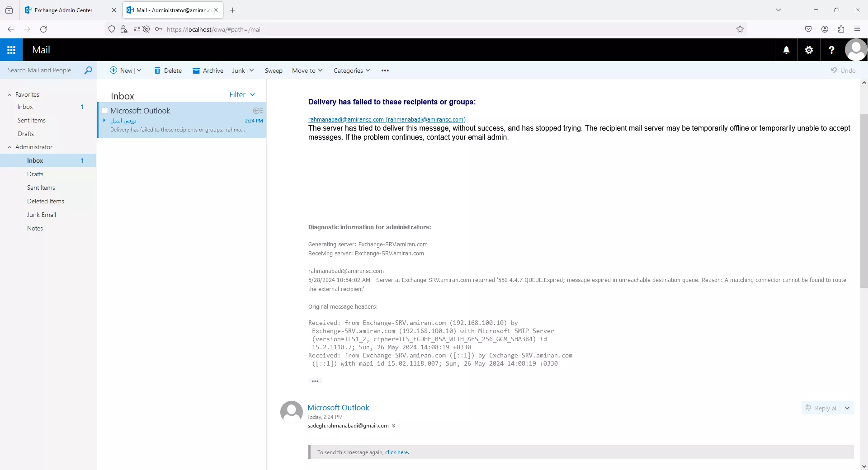The width and height of the screenshot is (868, 470).
Task: Close the Mail - Administrator browser tab
Action: [x=216, y=10]
